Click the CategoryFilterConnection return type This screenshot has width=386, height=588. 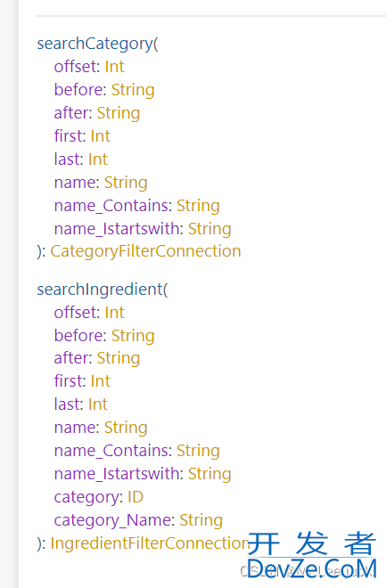point(145,251)
